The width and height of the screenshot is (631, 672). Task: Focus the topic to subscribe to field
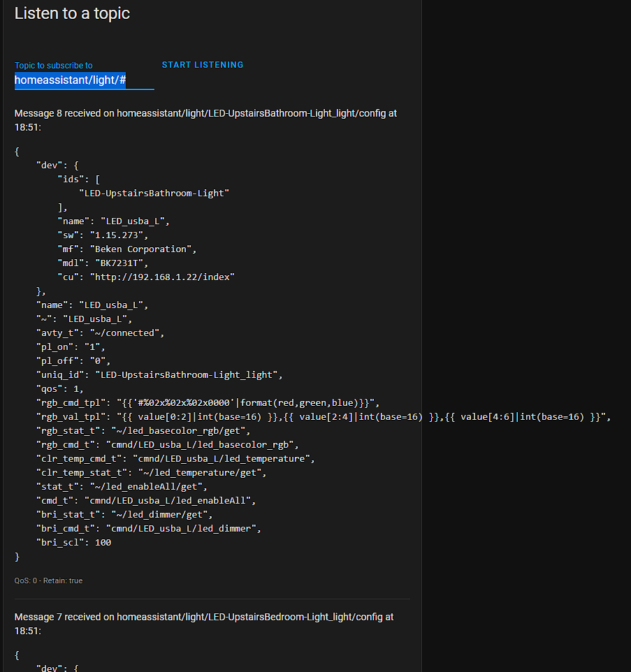pos(84,80)
